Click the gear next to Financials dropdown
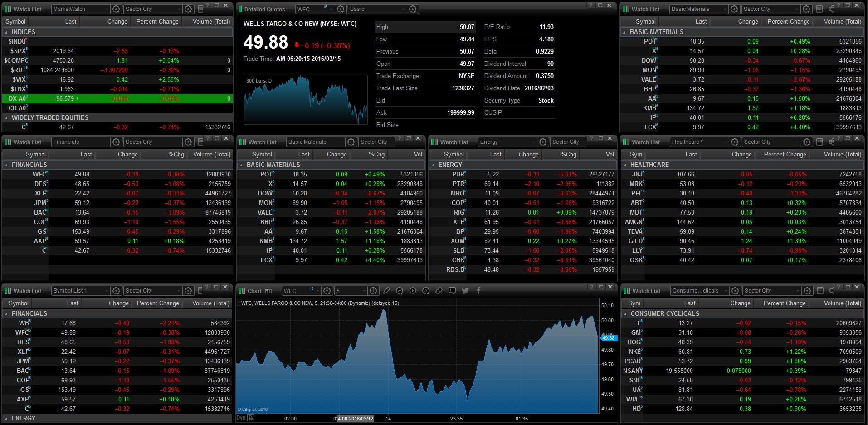The width and height of the screenshot is (868, 425). (x=117, y=142)
